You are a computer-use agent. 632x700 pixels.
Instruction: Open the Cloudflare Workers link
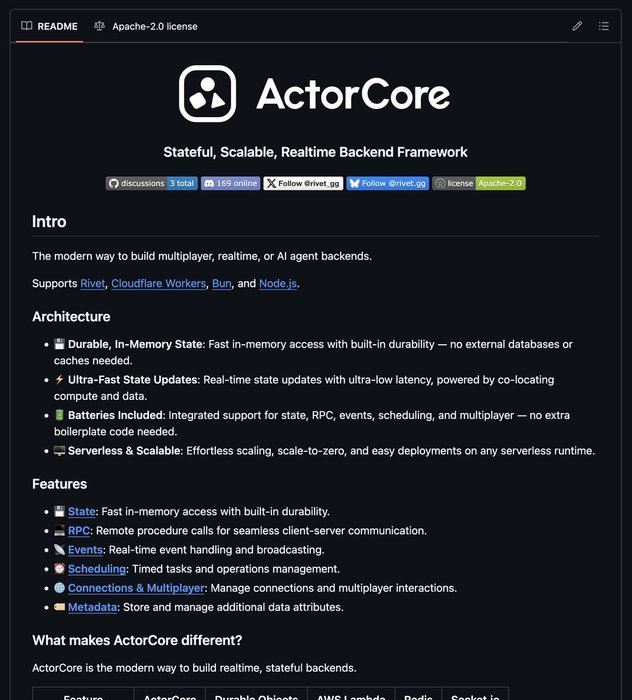pos(158,283)
